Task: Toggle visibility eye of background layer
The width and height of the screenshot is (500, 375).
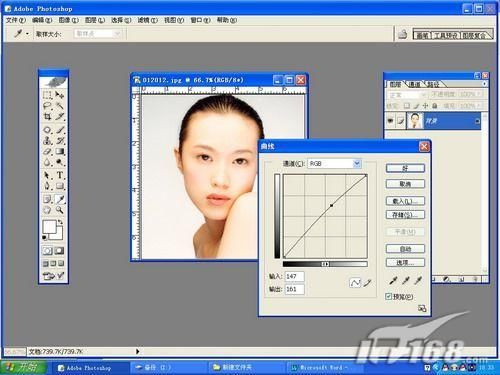Action: point(390,121)
